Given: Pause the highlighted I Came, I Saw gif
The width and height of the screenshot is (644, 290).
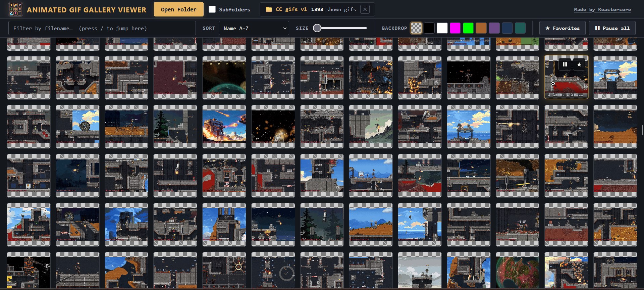Looking at the screenshot, I should point(565,64).
